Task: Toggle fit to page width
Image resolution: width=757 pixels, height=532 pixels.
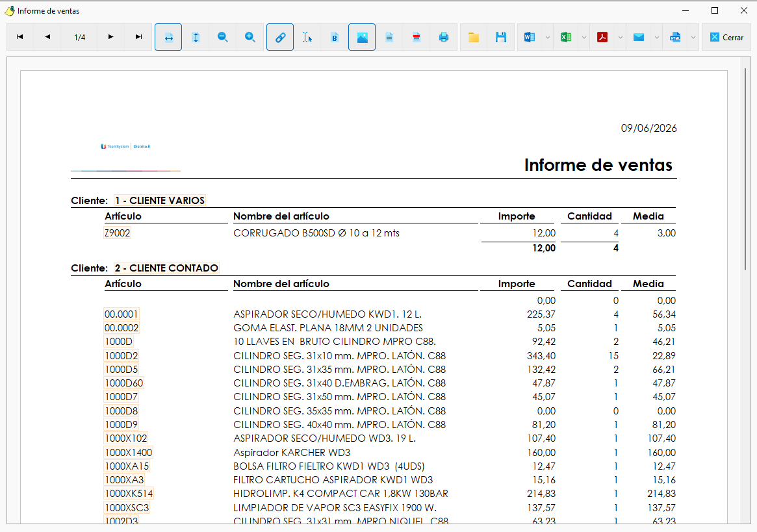Action: pyautogui.click(x=168, y=37)
